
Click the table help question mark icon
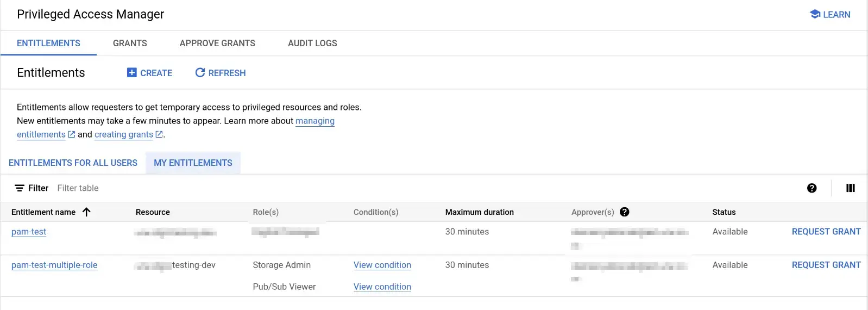812,188
